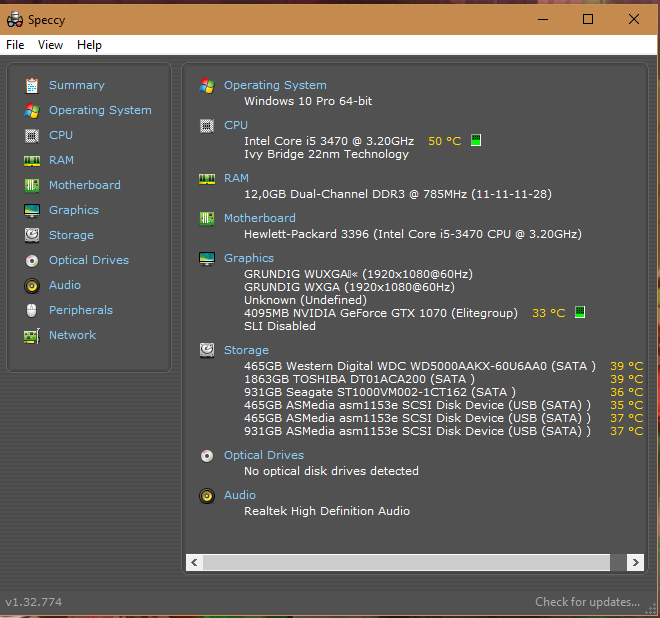Click the Operating System heading link in summary
660x618 pixels.
tap(275, 85)
